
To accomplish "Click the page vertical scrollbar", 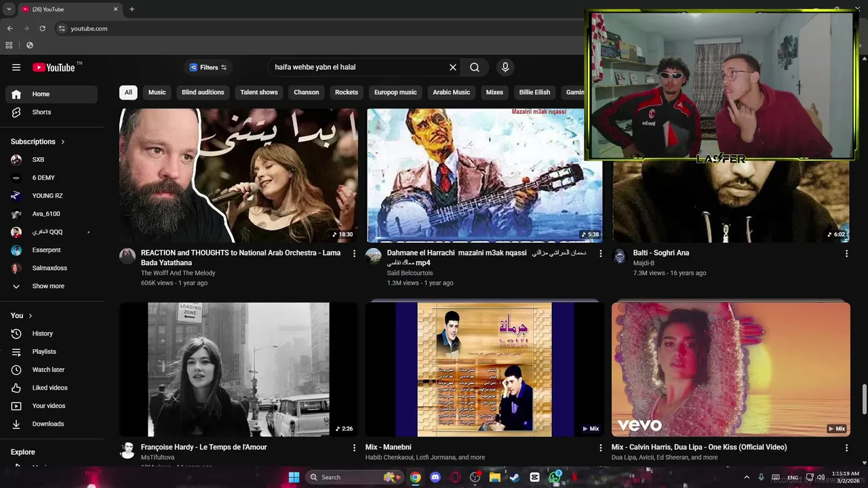I will pyautogui.click(x=864, y=399).
